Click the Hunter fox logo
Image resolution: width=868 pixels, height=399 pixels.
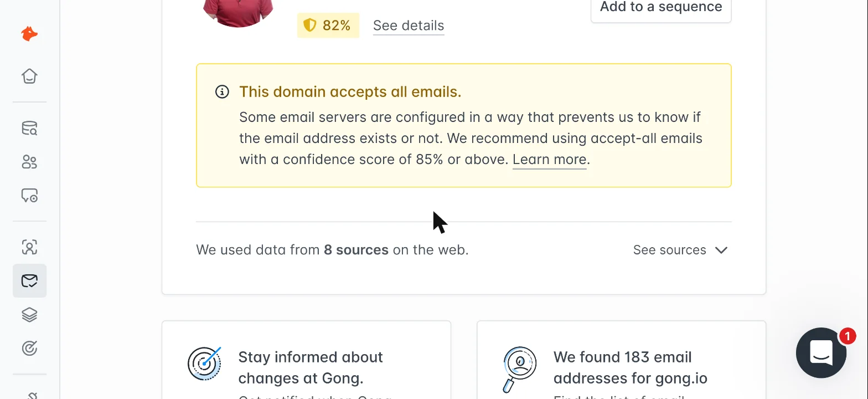tap(29, 34)
